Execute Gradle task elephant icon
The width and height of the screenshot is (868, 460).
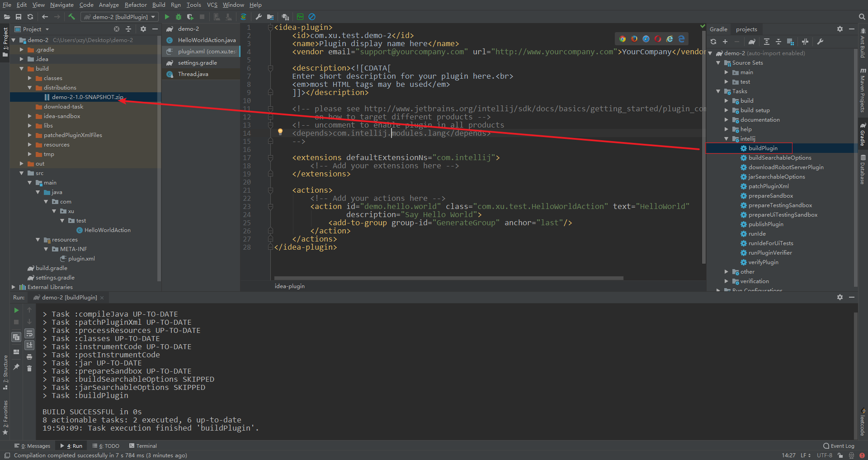(x=752, y=42)
